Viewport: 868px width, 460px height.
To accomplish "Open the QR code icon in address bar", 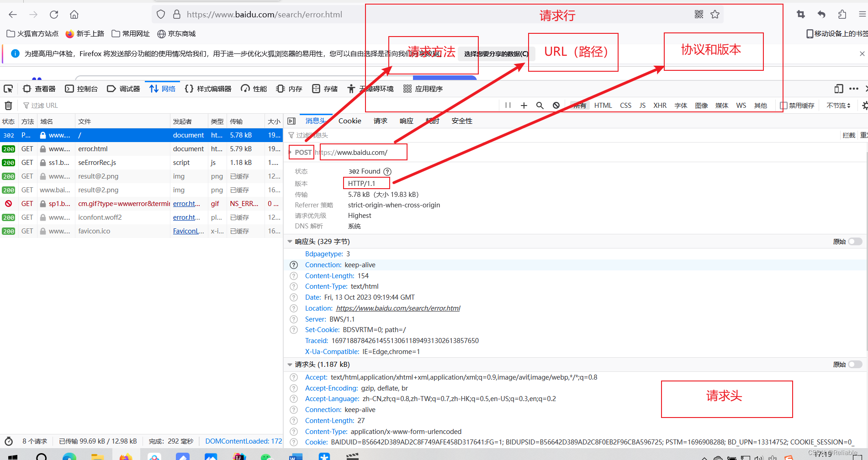I will tap(699, 15).
